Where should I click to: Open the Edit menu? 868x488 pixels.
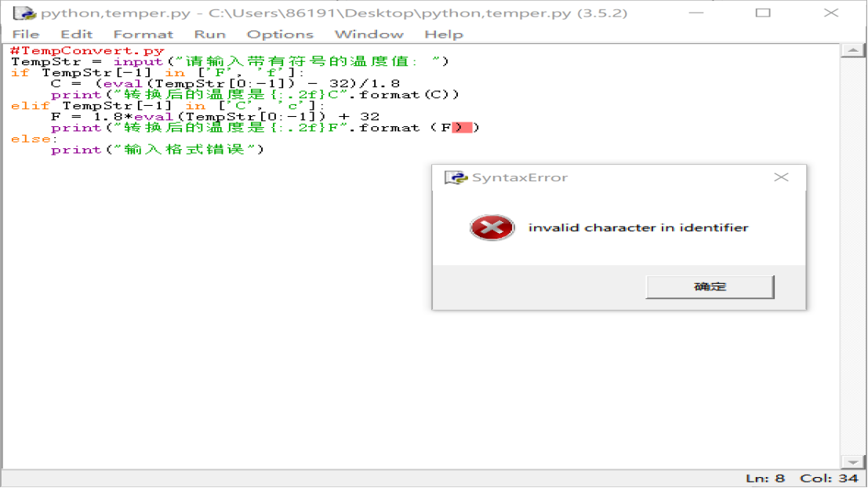pyautogui.click(x=76, y=35)
